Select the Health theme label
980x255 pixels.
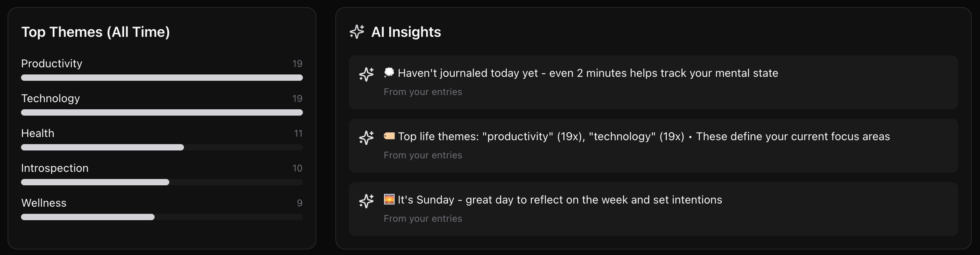point(38,133)
